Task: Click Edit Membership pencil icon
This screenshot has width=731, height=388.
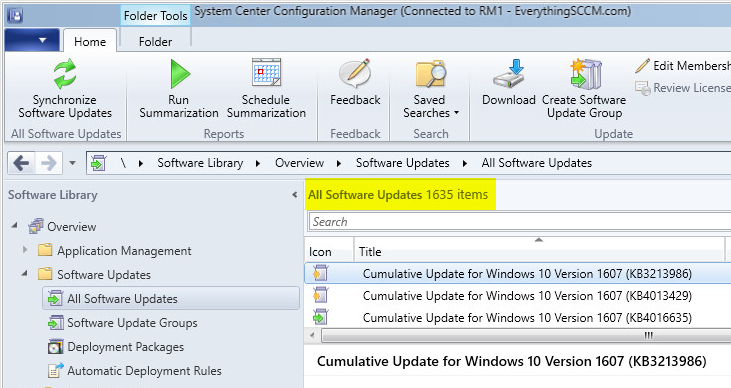Action: (x=642, y=66)
